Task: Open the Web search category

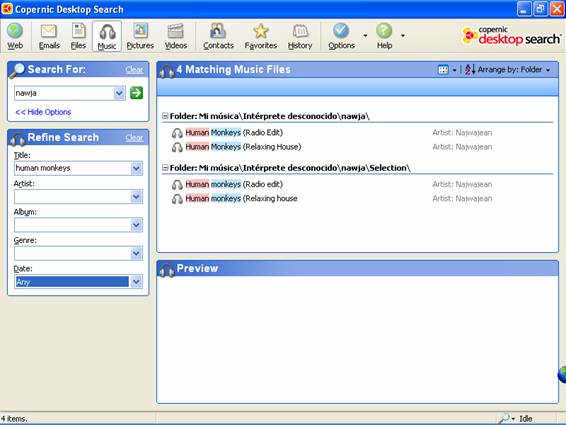Action: click(x=15, y=36)
